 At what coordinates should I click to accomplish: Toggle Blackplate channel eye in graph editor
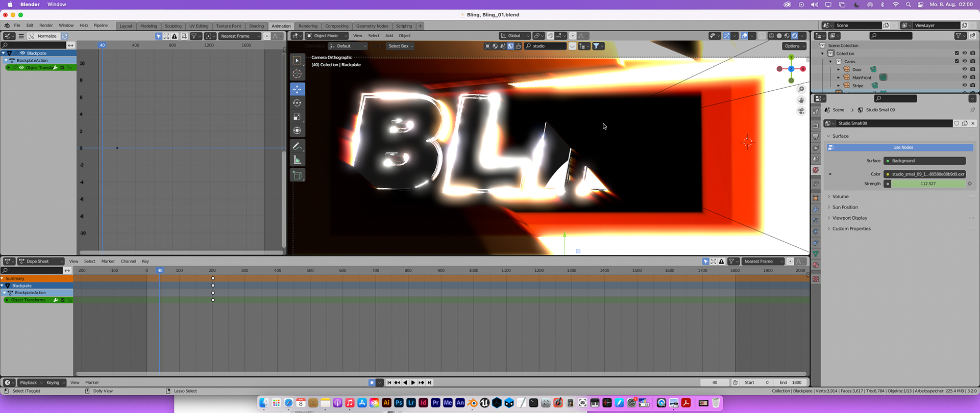point(22,53)
